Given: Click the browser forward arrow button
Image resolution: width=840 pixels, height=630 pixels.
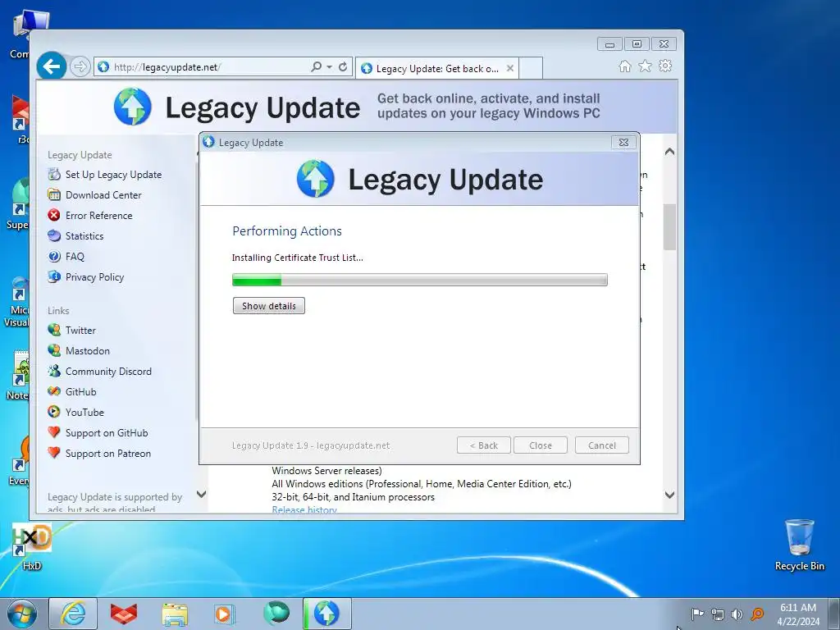Looking at the screenshot, I should [x=80, y=66].
